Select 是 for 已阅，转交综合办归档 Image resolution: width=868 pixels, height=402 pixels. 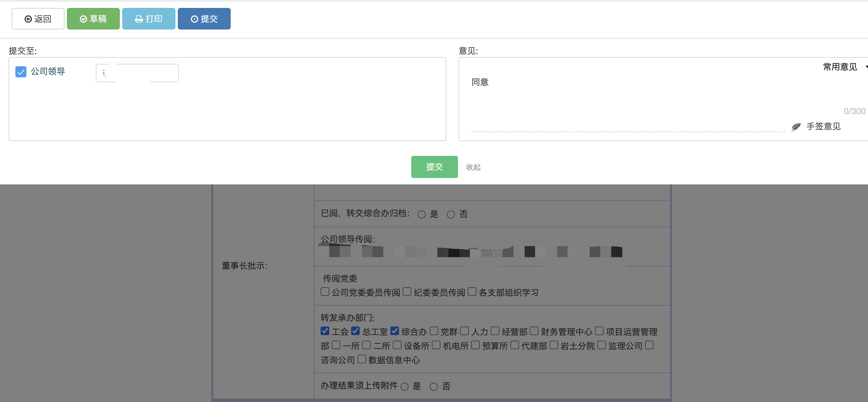(421, 215)
